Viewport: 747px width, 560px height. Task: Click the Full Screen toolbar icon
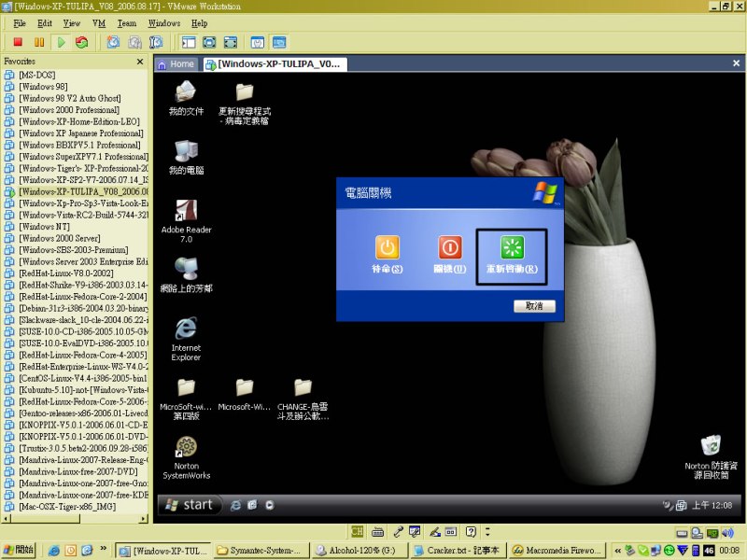(x=230, y=42)
